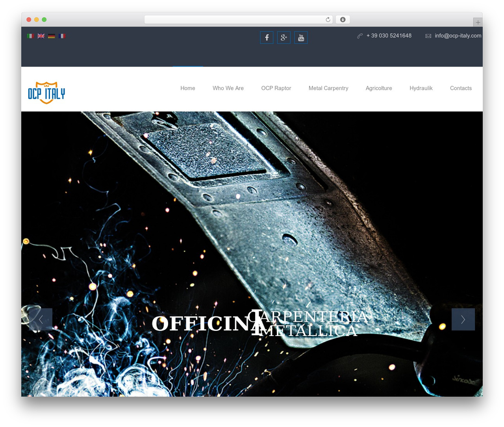Open the Google Plus profile
This screenshot has width=504, height=427.
click(x=284, y=37)
